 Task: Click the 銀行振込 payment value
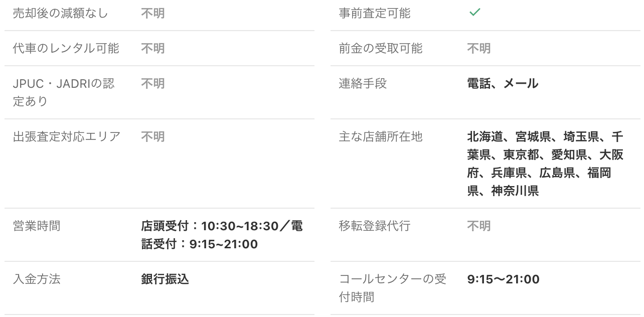pos(165,279)
